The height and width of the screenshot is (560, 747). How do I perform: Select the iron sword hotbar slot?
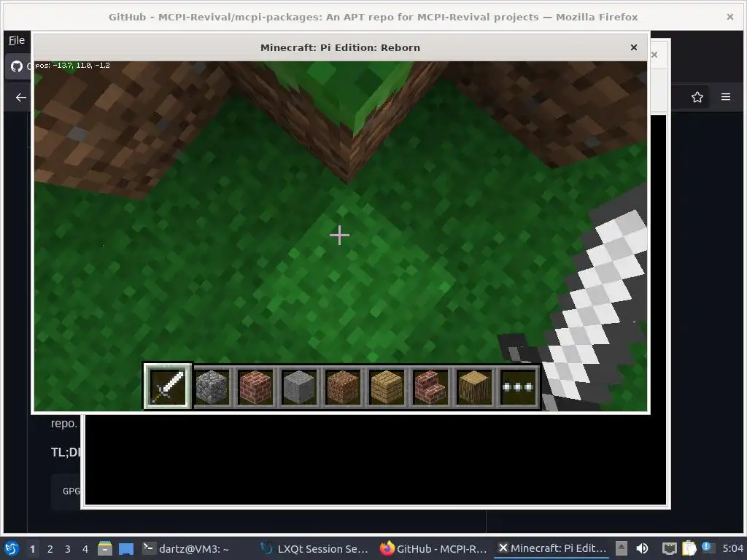168,386
